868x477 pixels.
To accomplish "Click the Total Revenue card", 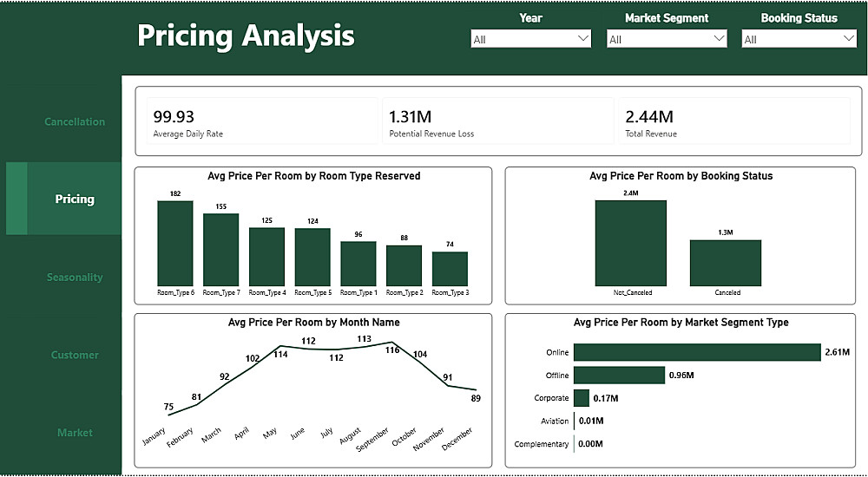I will [734, 121].
